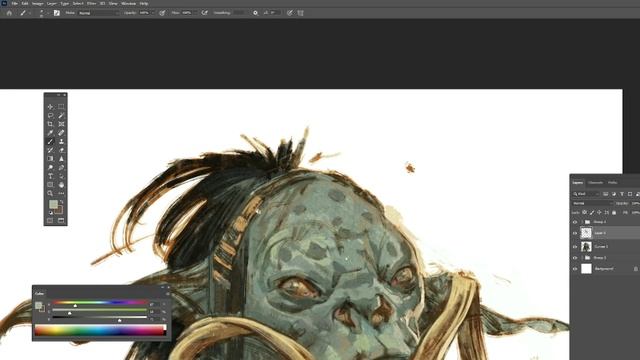The image size is (640, 360).
Task: Select the History Brush tool
Action: tap(50, 150)
